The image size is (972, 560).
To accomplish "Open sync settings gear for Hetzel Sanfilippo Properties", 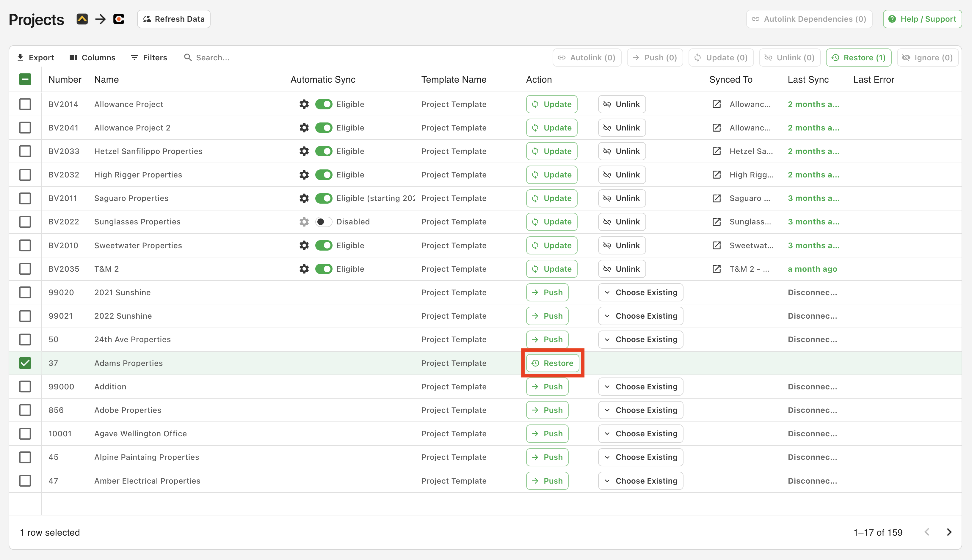I will click(x=304, y=151).
